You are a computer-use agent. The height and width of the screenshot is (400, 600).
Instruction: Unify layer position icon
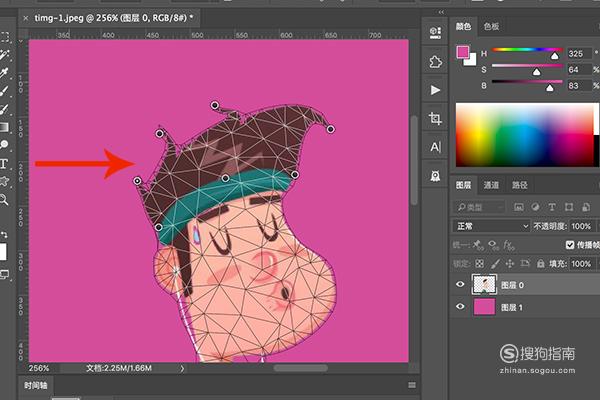tap(478, 245)
